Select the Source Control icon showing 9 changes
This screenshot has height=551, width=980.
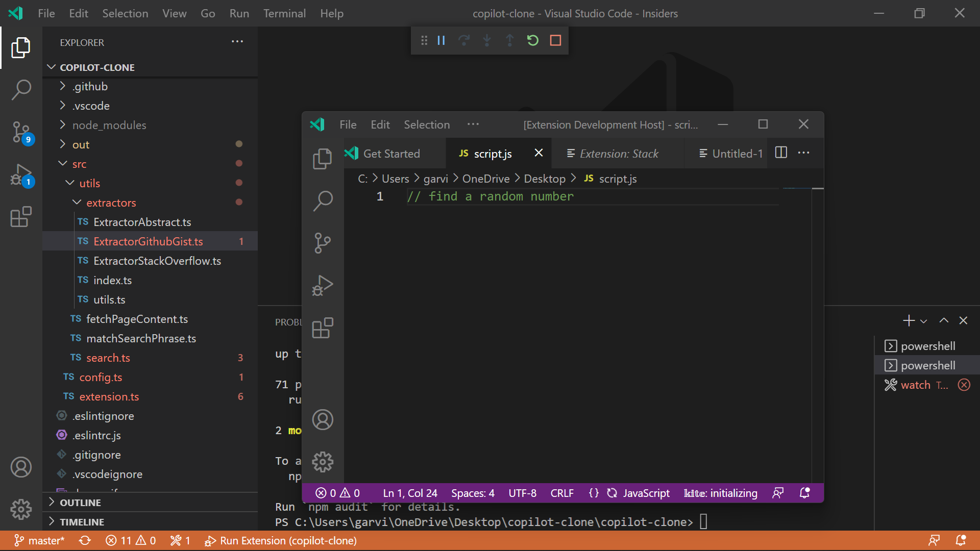[21, 133]
